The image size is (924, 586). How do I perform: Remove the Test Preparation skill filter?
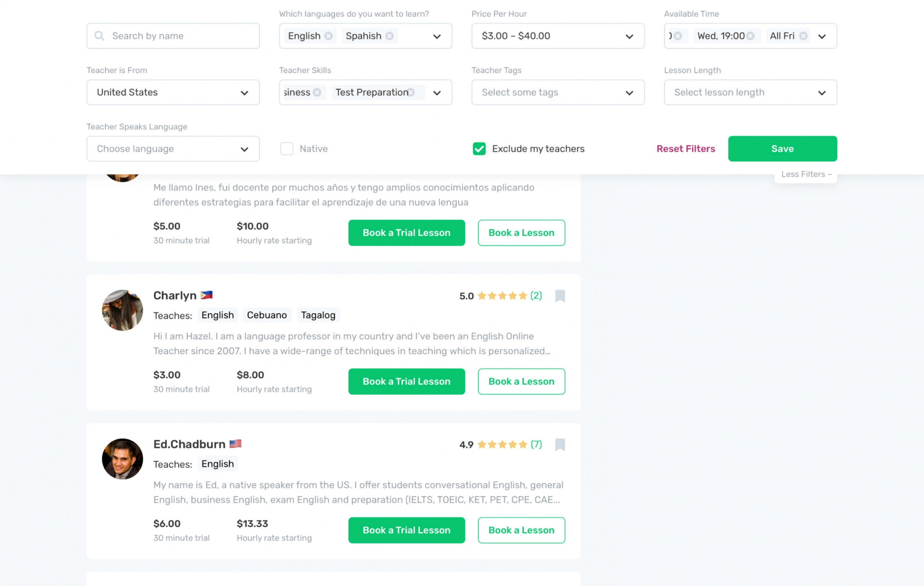point(412,92)
